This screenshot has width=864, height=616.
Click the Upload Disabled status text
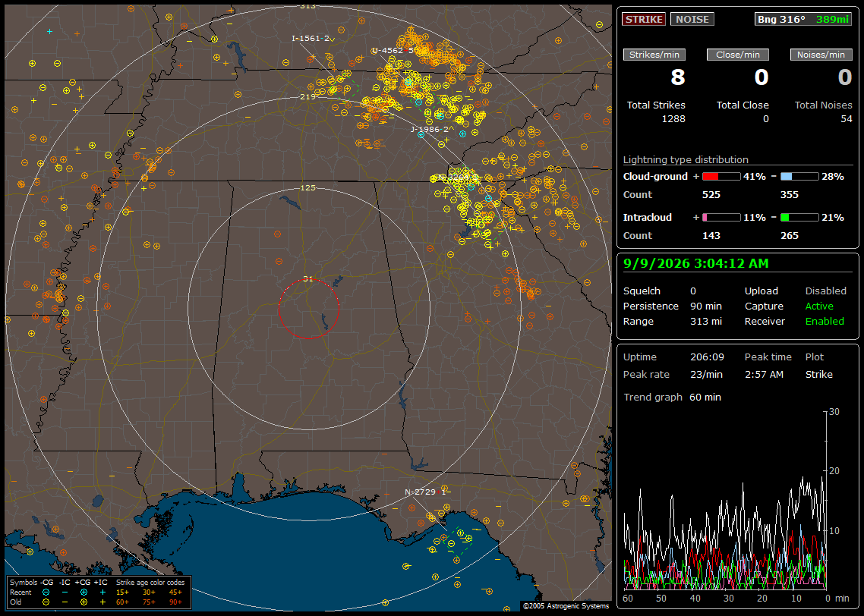pos(825,291)
